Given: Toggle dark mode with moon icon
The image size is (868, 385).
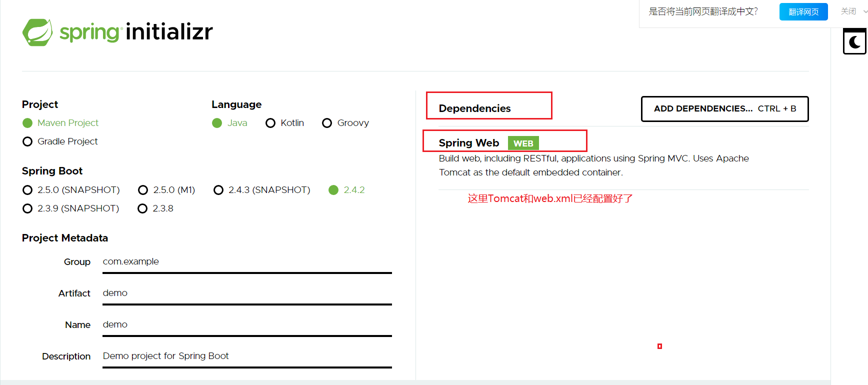Looking at the screenshot, I should click(855, 42).
